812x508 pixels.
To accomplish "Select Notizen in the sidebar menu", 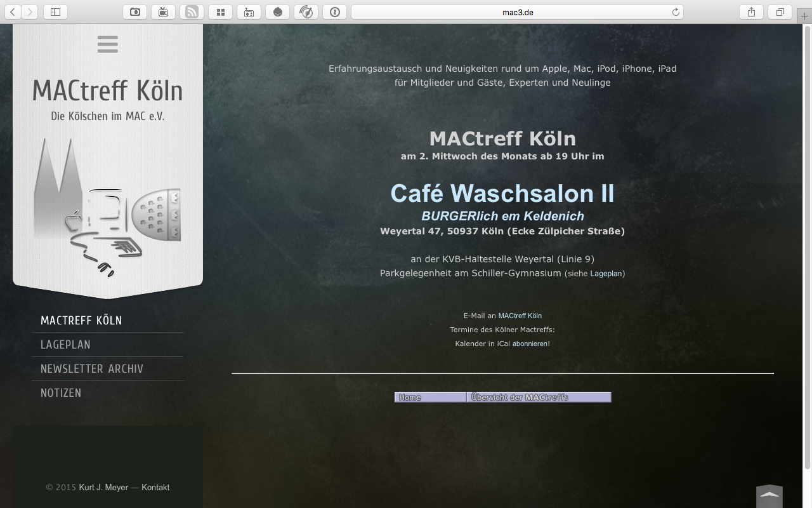I will tap(61, 393).
